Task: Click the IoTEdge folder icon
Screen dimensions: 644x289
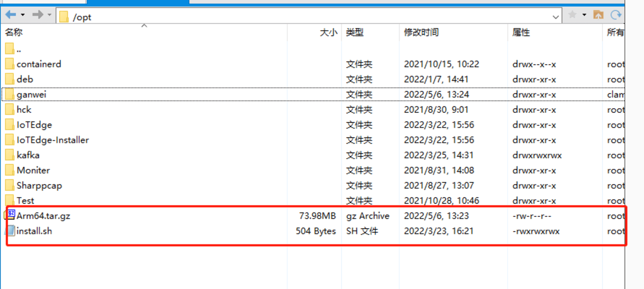Action: [9, 125]
